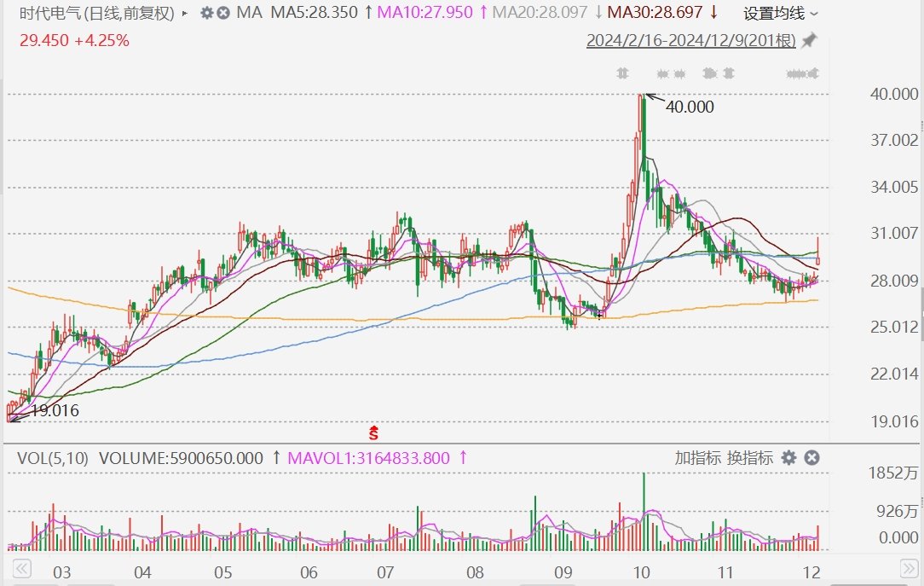This screenshot has height=586, width=924.
Task: Click the red S marker on chart
Action: click(x=372, y=432)
